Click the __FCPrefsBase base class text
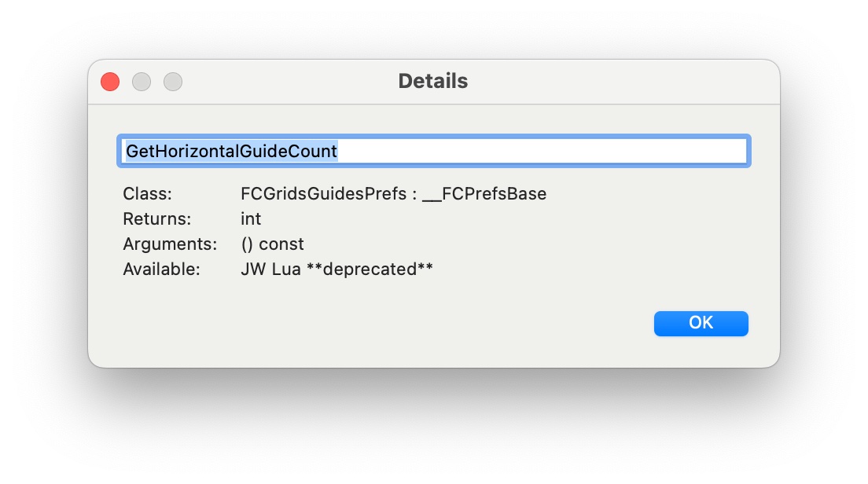This screenshot has height=484, width=868. (x=484, y=193)
